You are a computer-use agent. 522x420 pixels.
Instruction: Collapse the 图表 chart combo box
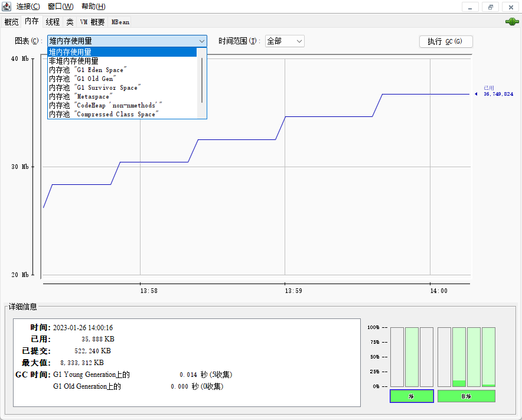coord(127,41)
